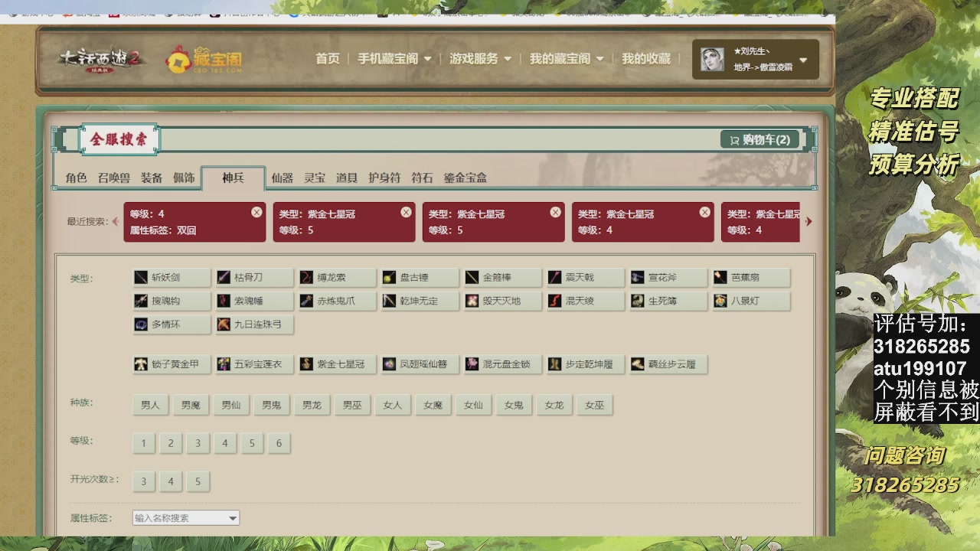Choose the 五彩宝莲衣 armor type

(254, 364)
